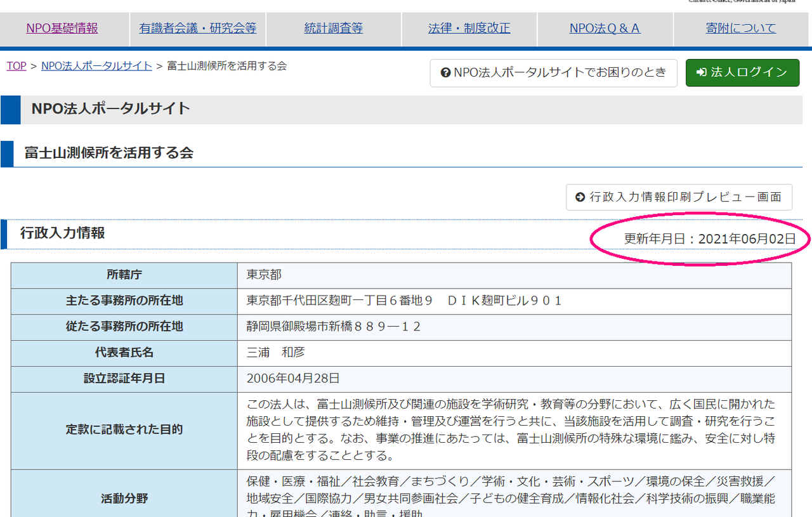This screenshot has width=812, height=517.
Task: Select the 更新年月日 2021年06月02日 text
Action: point(710,239)
